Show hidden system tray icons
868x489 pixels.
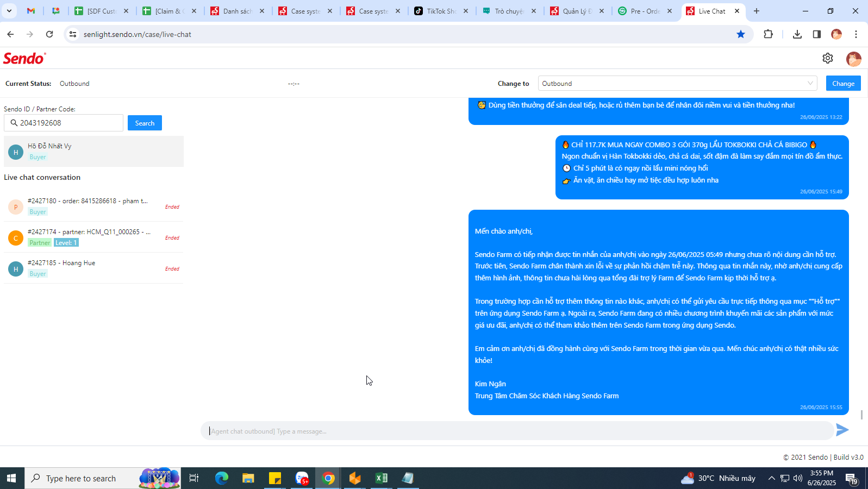click(771, 478)
